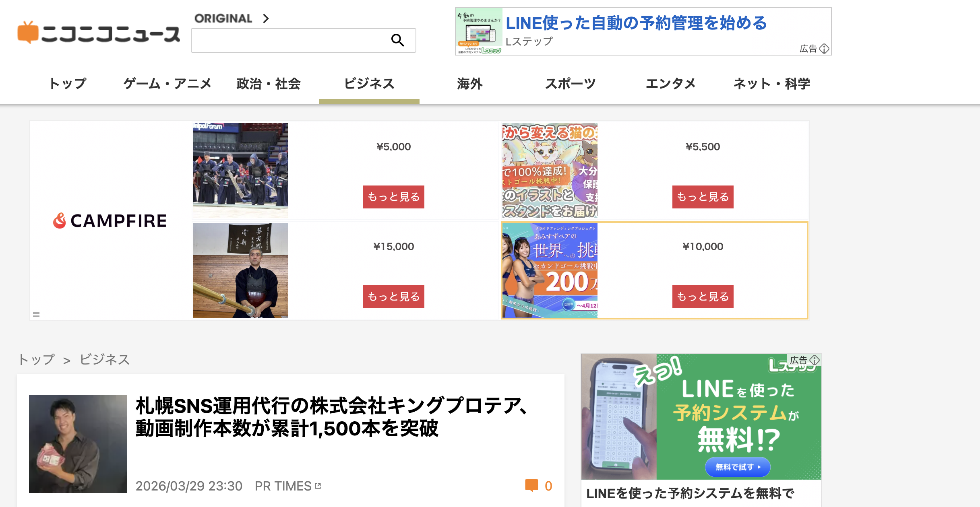Go to the ネット・科学 tab

pyautogui.click(x=771, y=84)
